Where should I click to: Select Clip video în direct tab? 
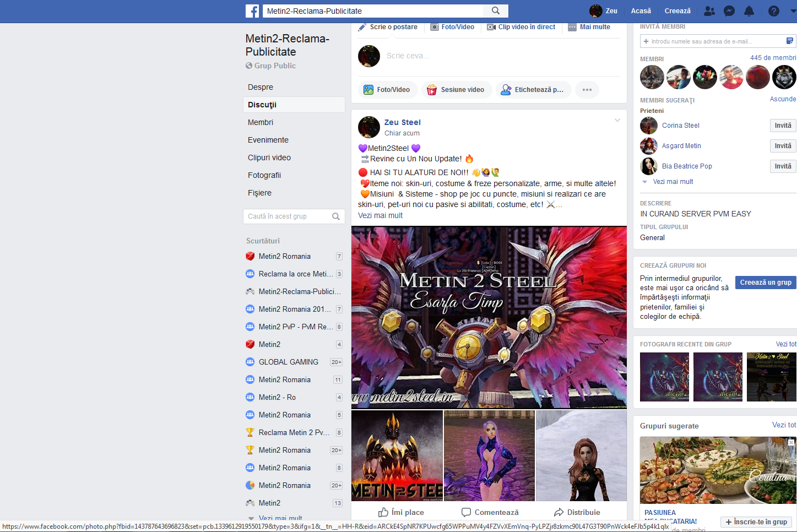[521, 27]
